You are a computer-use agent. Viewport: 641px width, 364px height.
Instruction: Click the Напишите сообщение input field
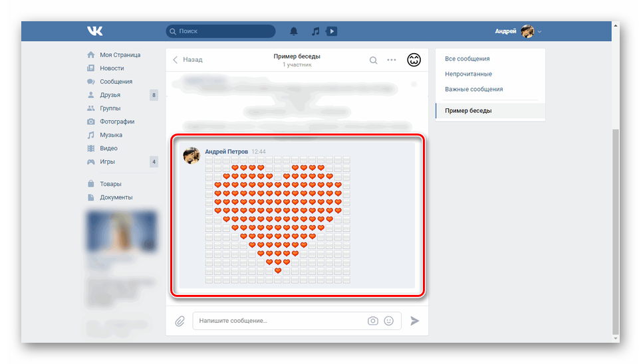[x=279, y=321]
